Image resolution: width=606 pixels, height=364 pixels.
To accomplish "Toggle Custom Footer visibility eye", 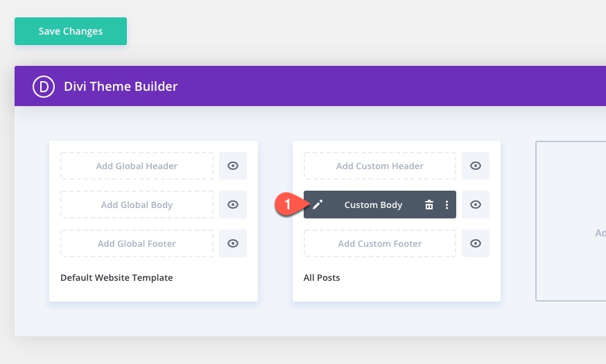I will (476, 243).
